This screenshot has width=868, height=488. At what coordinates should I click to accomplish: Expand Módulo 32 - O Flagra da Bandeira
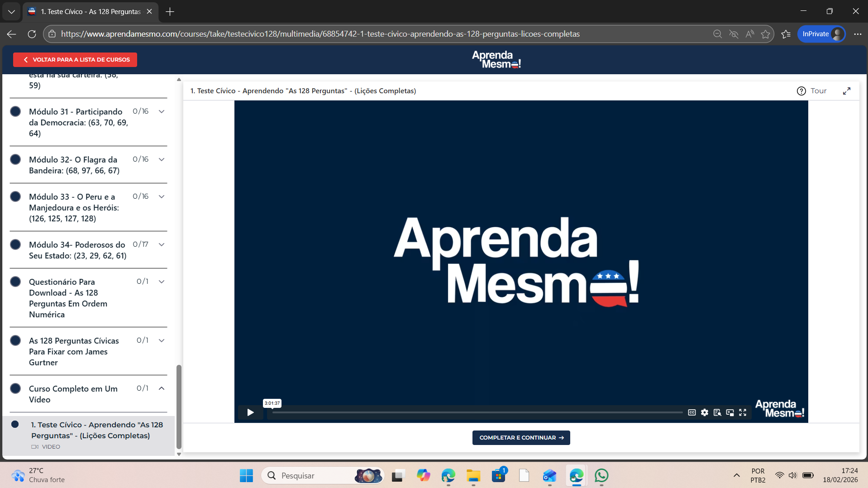162,159
